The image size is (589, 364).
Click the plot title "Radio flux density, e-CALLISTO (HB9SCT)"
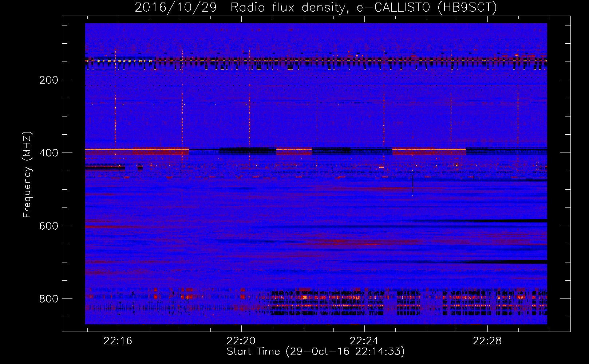pyautogui.click(x=364, y=8)
